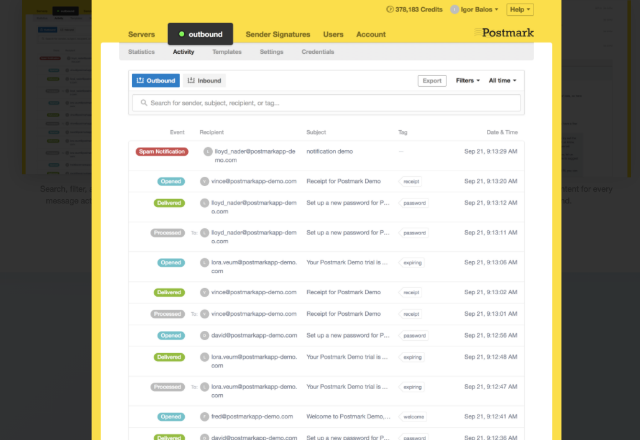Go to Sender Signatures
Screen dimensions: 640x440
pyautogui.click(x=278, y=34)
